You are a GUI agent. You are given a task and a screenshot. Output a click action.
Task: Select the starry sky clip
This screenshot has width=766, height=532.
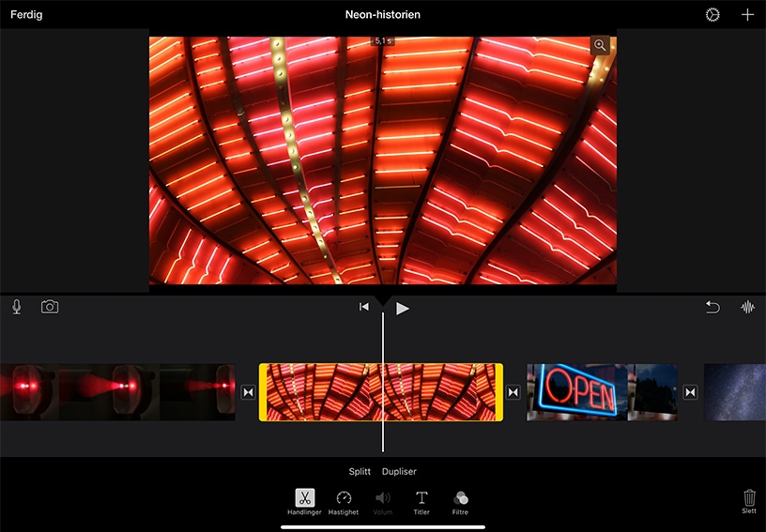tap(735, 392)
